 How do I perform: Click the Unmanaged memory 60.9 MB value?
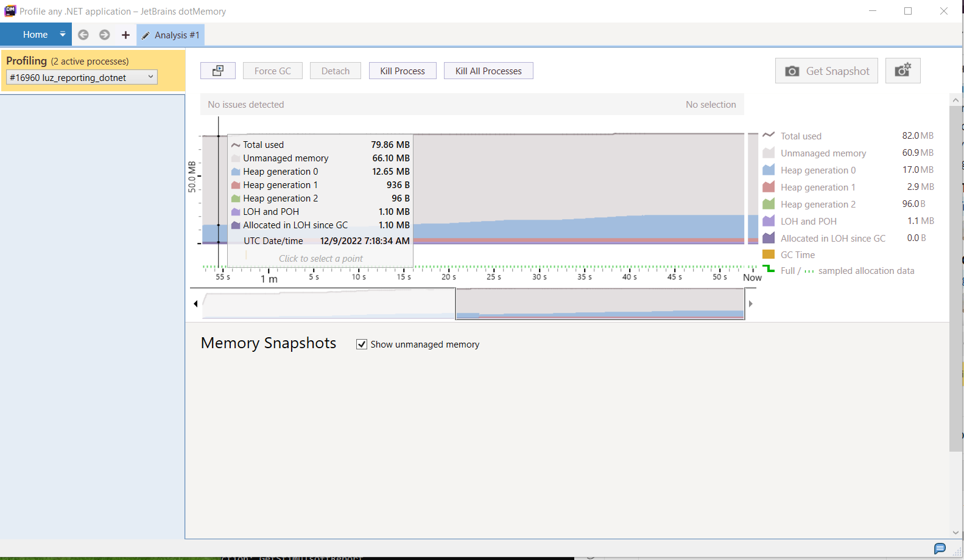click(x=918, y=153)
